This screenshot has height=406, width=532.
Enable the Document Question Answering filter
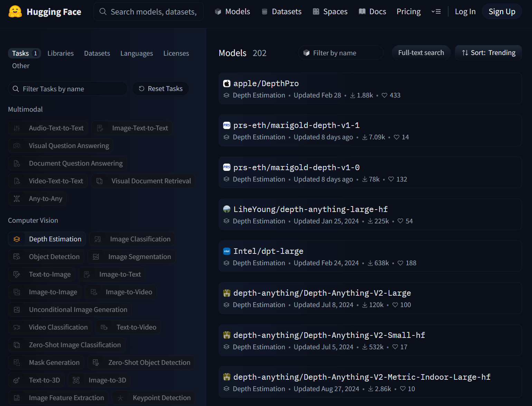[67, 163]
